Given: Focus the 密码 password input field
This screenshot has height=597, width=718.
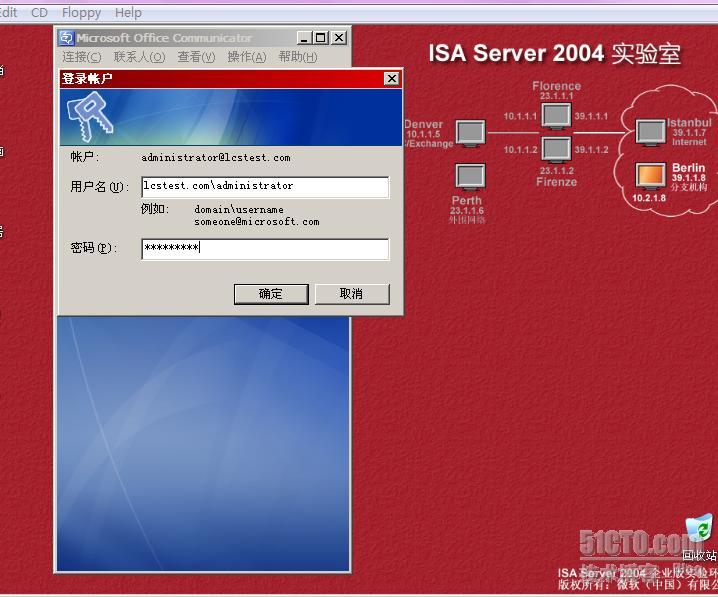Looking at the screenshot, I should (265, 249).
